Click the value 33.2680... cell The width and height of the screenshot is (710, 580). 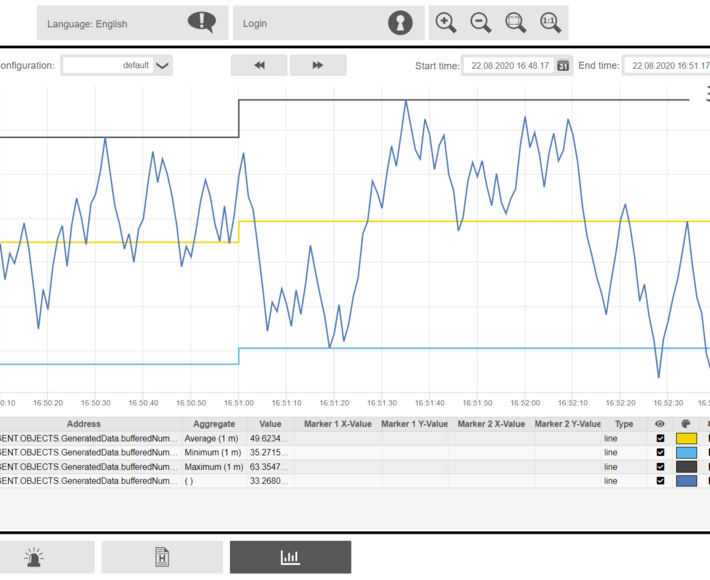(270, 481)
